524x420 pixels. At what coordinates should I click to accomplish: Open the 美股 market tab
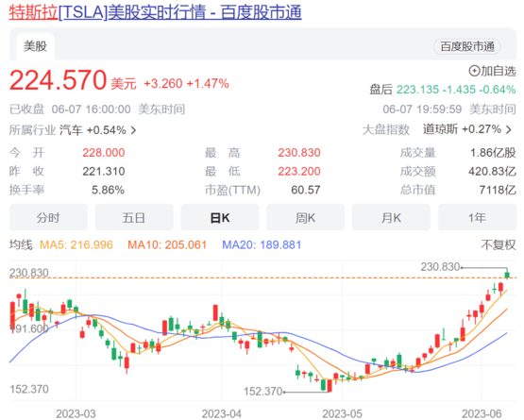pyautogui.click(x=36, y=46)
